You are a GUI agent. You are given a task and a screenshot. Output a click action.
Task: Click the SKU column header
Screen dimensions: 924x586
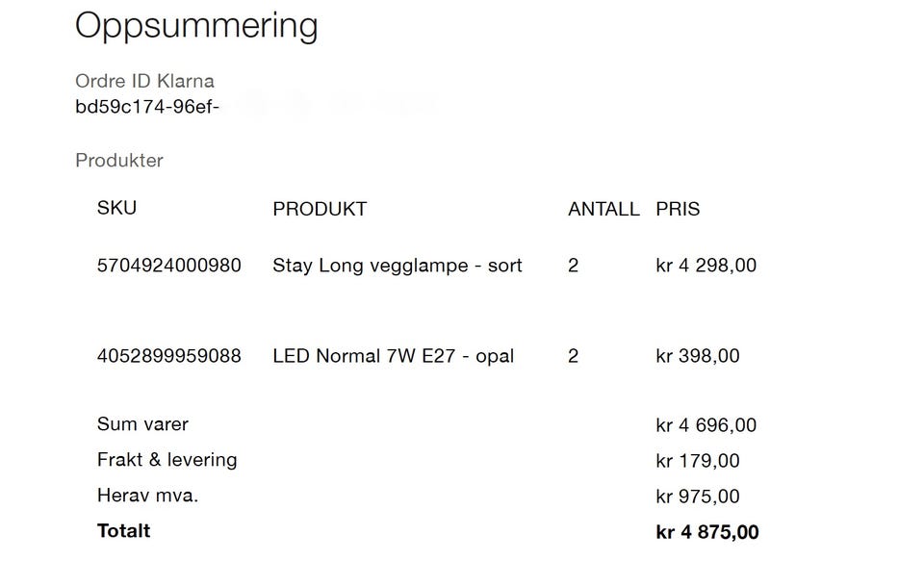(x=116, y=208)
